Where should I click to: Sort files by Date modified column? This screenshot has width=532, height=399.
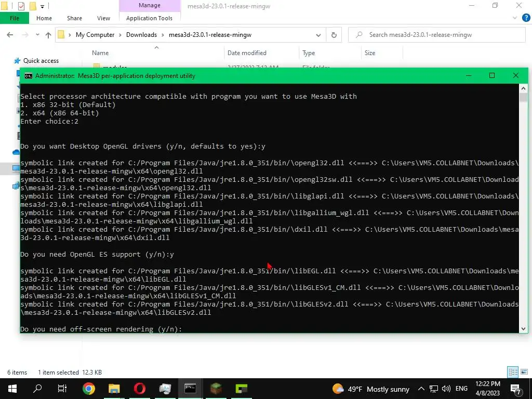pyautogui.click(x=247, y=53)
